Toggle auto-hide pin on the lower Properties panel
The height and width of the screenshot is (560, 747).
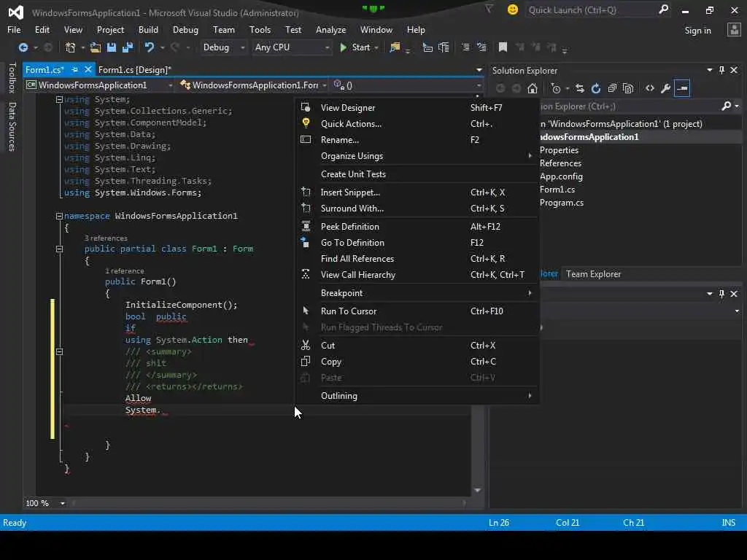click(721, 294)
